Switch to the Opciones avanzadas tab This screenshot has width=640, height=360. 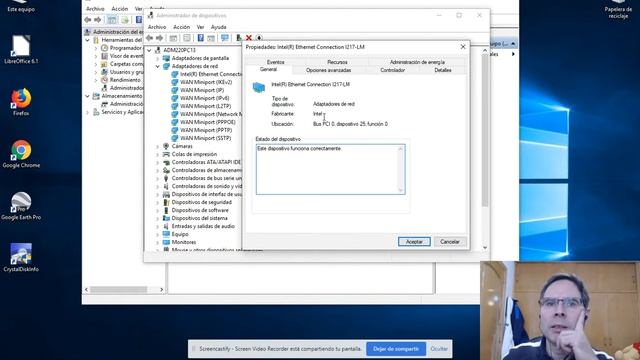coord(328,70)
